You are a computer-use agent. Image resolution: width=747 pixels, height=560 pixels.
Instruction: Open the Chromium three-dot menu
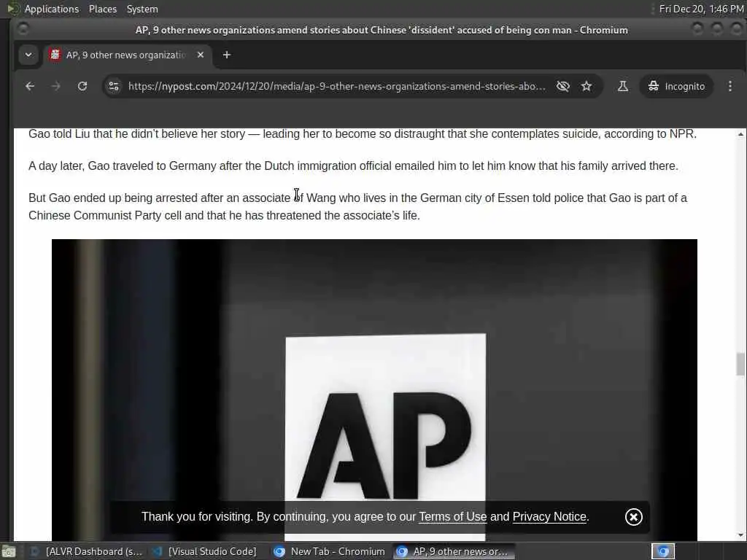(x=729, y=86)
